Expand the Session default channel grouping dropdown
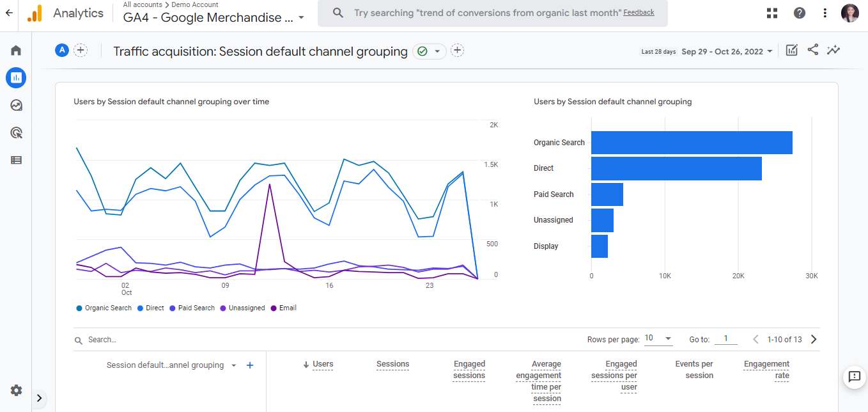Screen dimensions: 868x412 235,364
